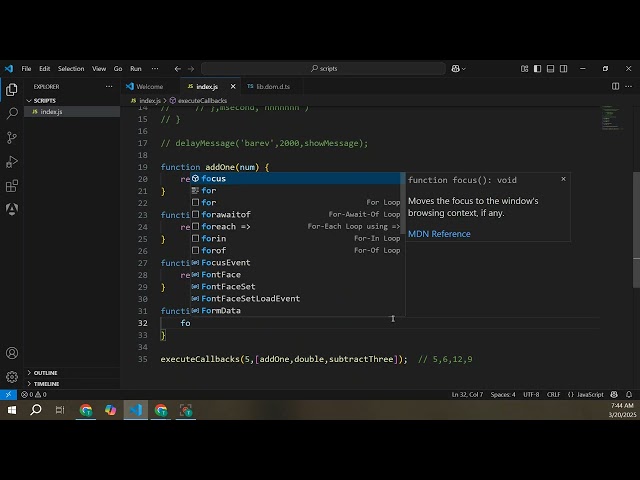
Task: Click Ln 32, Col 7 status item
Action: [467, 394]
